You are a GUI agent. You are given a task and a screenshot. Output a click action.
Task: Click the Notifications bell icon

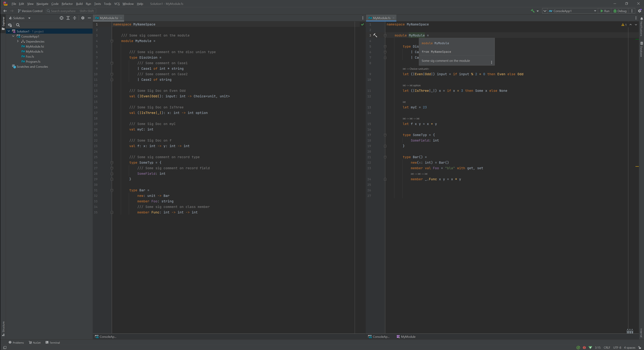[641, 19]
